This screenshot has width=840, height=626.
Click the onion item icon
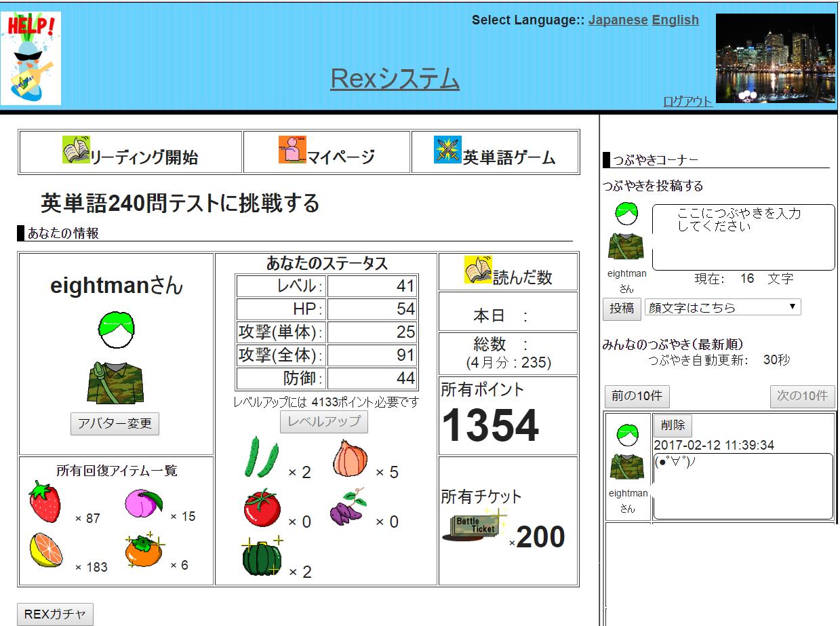click(x=350, y=458)
